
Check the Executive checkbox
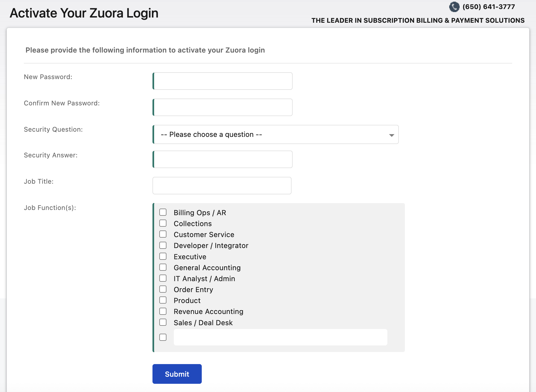pos(163,256)
